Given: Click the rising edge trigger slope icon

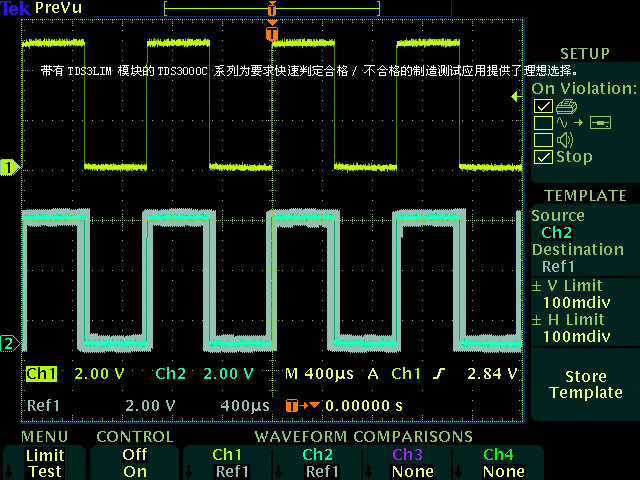Looking at the screenshot, I should point(439,373).
